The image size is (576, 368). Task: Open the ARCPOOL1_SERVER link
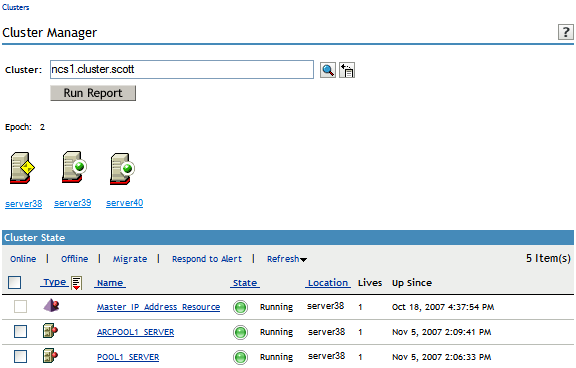136,332
